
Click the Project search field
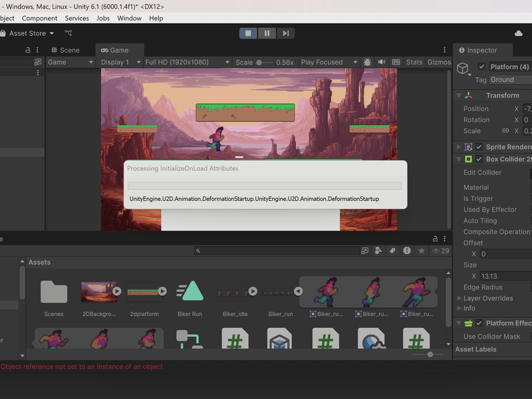point(277,251)
